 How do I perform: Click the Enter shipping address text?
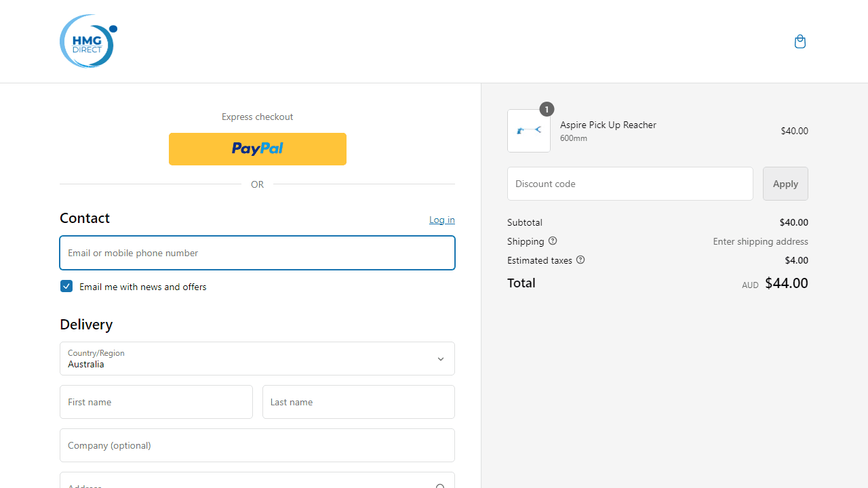coord(760,241)
